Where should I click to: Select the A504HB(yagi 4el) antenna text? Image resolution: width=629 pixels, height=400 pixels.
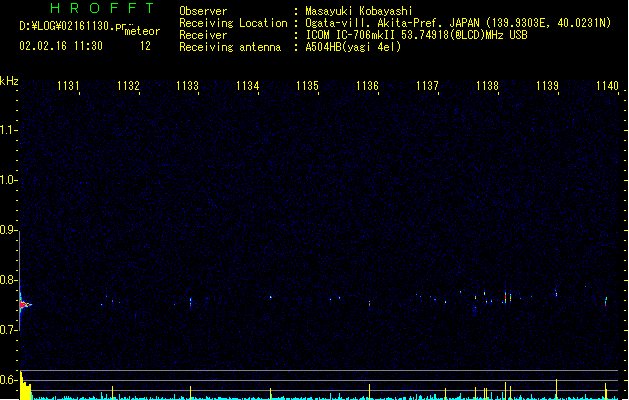tap(353, 47)
